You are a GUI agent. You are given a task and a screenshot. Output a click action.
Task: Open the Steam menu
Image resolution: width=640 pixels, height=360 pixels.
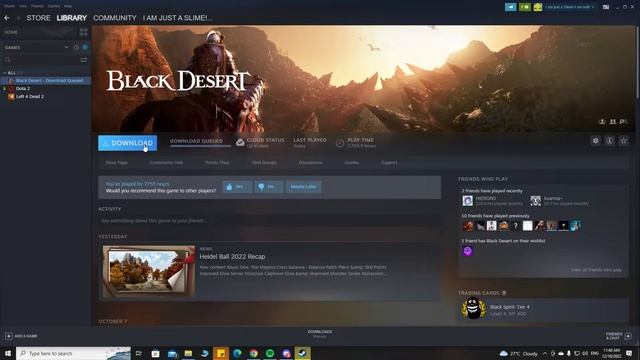coord(9,6)
